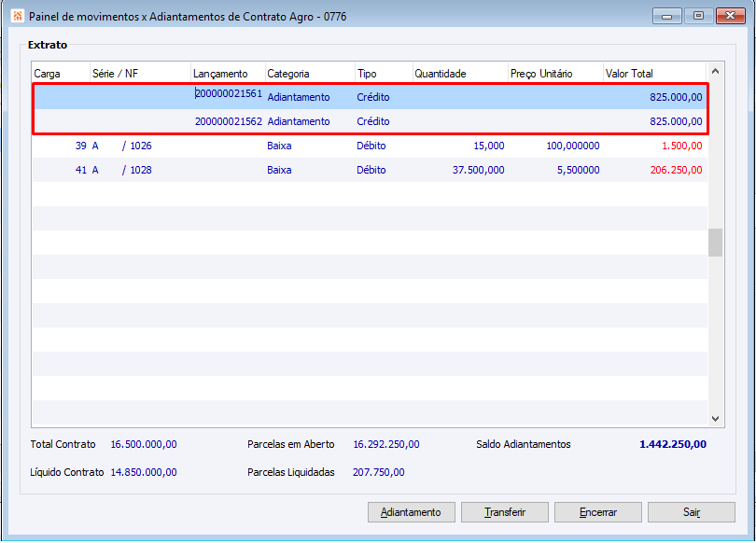The height and width of the screenshot is (543, 756).
Task: Click NF 1028 cell
Action: point(141,170)
